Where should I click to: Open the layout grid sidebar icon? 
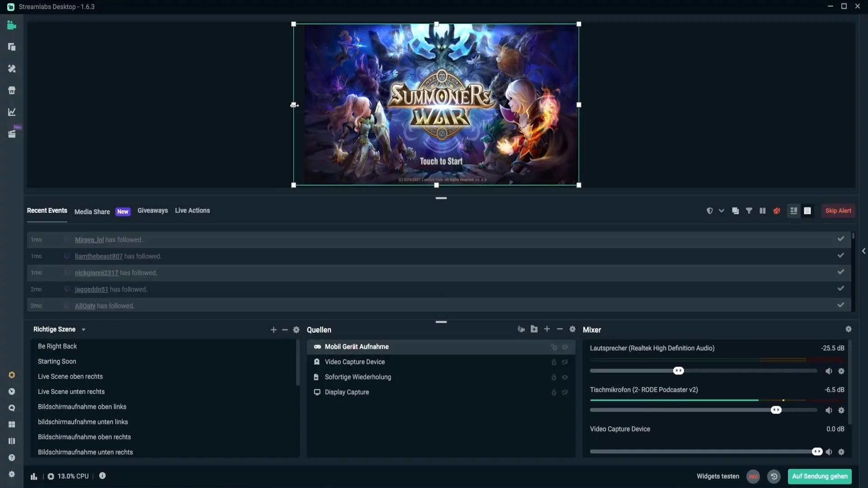coord(12,425)
